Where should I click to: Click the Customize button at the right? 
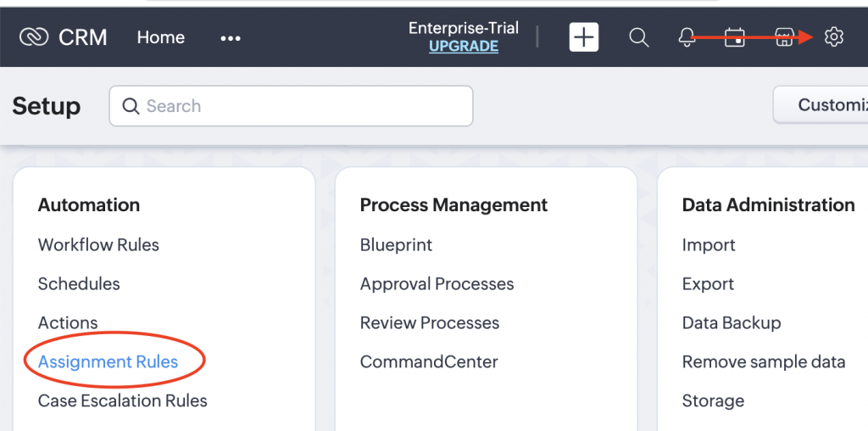821,104
